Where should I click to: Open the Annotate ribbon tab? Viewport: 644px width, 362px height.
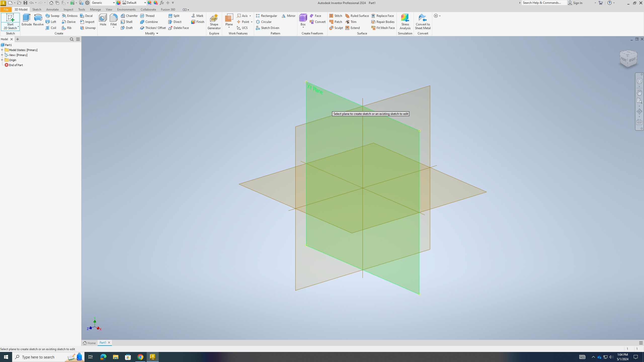point(52,9)
